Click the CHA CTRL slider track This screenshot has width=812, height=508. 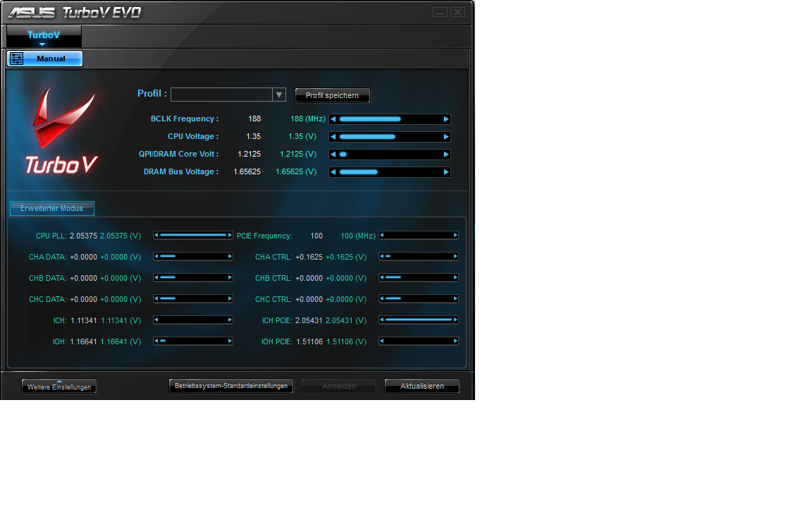pos(419,257)
